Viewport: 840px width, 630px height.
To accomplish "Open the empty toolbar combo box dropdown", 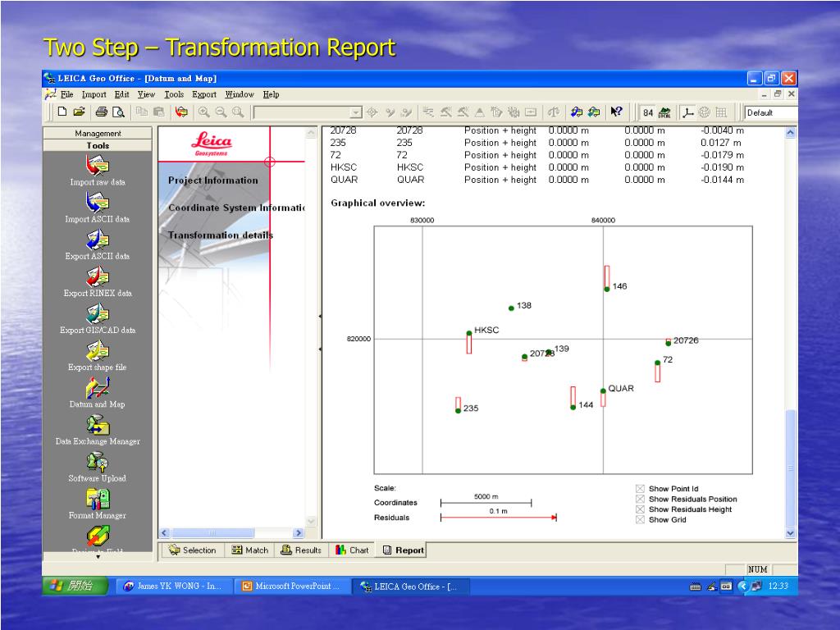I will (x=356, y=112).
